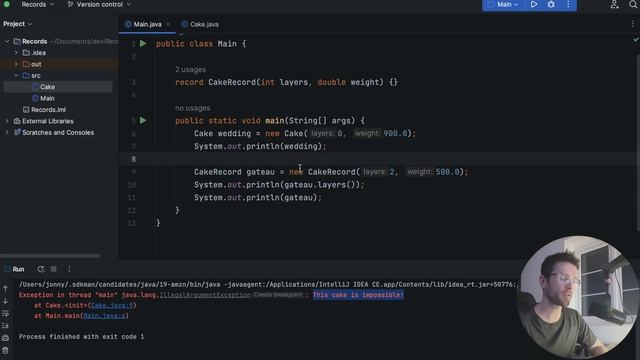Click the green inspection checkmark in editor
The height and width of the screenshot is (360, 640).
tap(636, 40)
